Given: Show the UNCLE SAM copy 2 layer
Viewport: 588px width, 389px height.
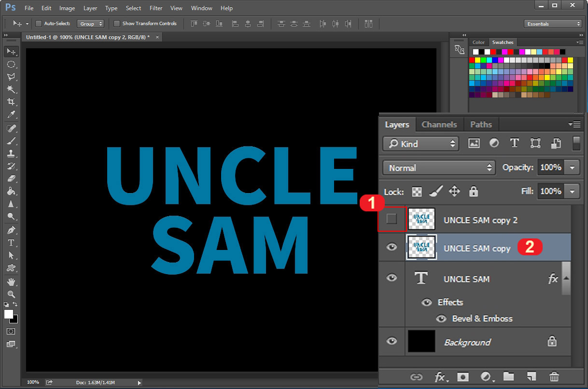Looking at the screenshot, I should pyautogui.click(x=392, y=219).
